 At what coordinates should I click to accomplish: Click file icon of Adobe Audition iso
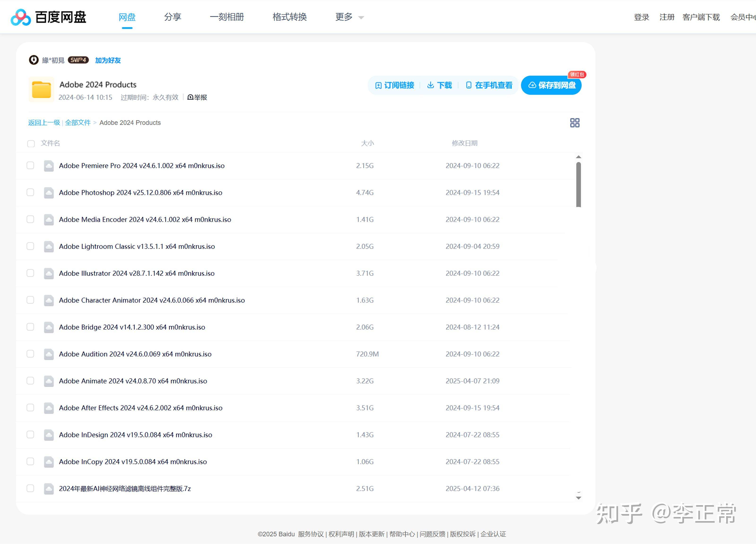coord(49,354)
